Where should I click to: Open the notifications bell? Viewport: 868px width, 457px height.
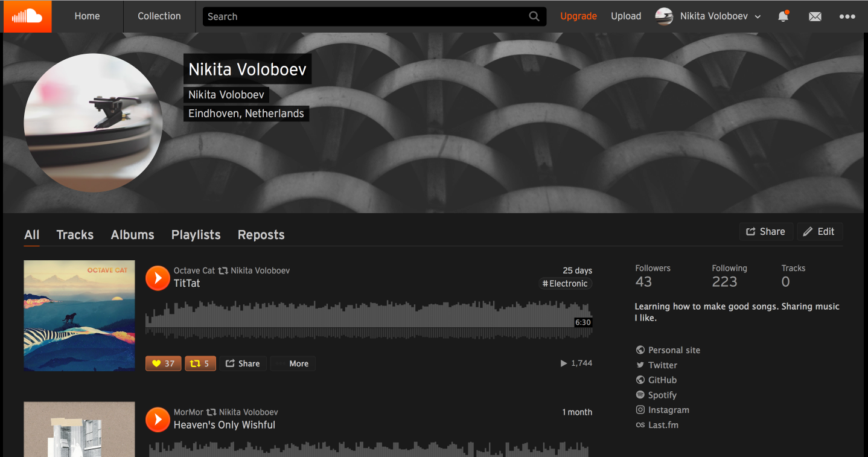[x=783, y=16]
